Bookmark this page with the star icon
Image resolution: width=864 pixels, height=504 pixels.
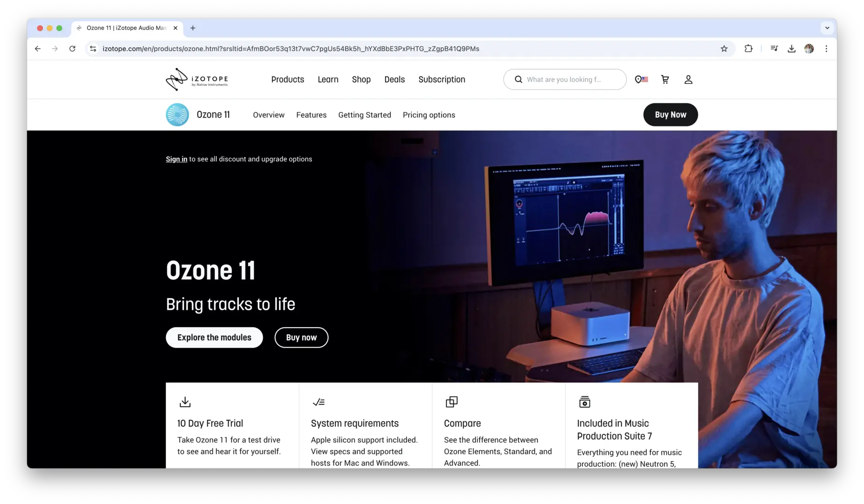[x=724, y=49]
